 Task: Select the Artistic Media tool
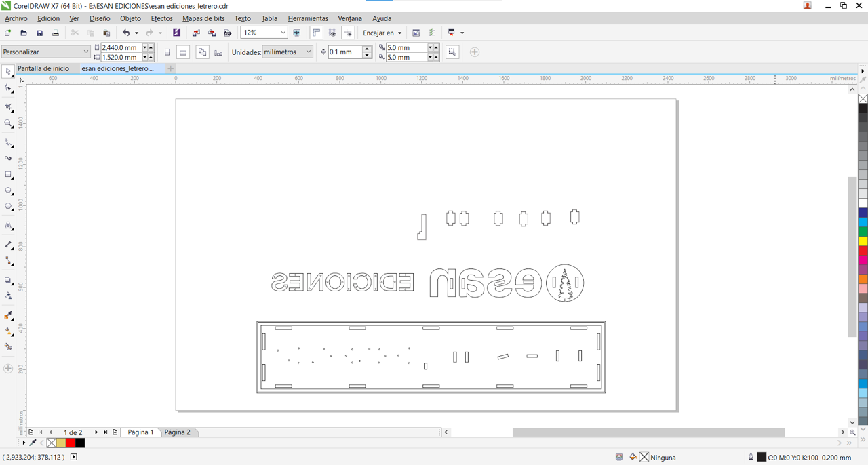click(x=8, y=158)
